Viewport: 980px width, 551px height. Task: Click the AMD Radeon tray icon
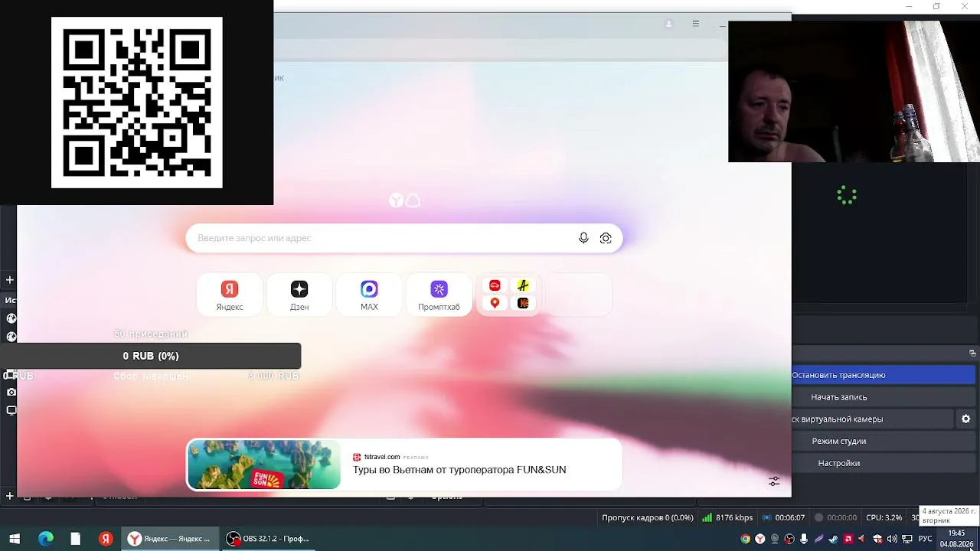coord(848,539)
